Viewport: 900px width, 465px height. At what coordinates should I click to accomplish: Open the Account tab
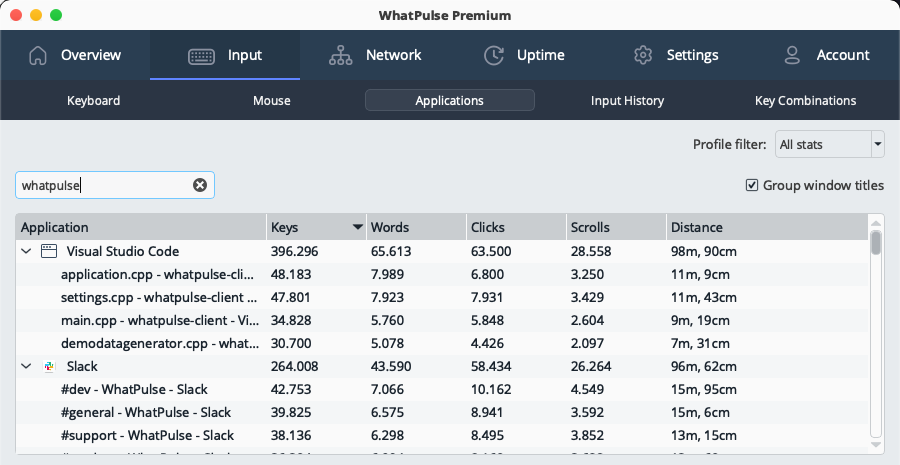tap(825, 55)
